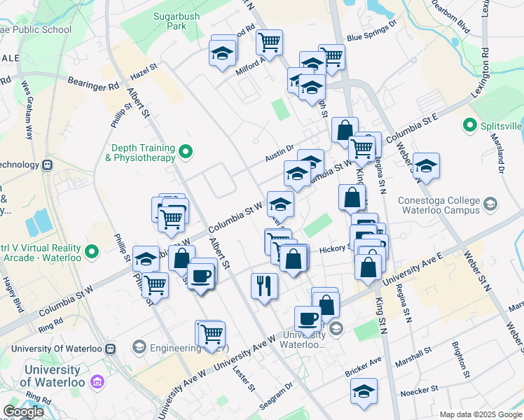Viewport: 524px width, 420px height.
Task: Select the University of Waterloo label
Action: tap(53, 377)
